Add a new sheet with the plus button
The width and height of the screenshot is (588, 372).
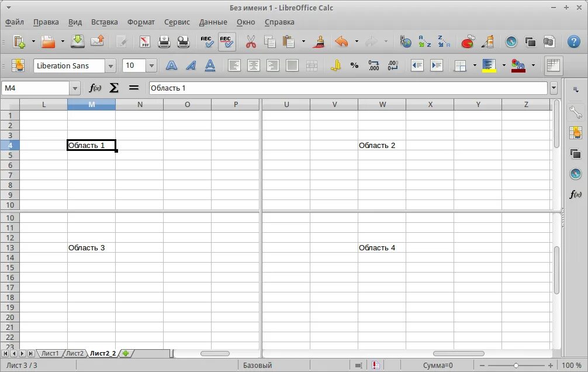[x=126, y=353]
